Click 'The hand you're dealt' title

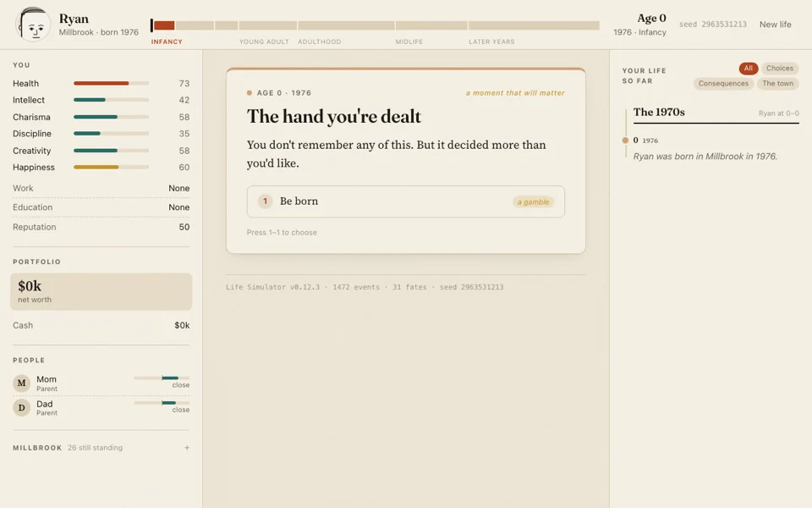333,117
